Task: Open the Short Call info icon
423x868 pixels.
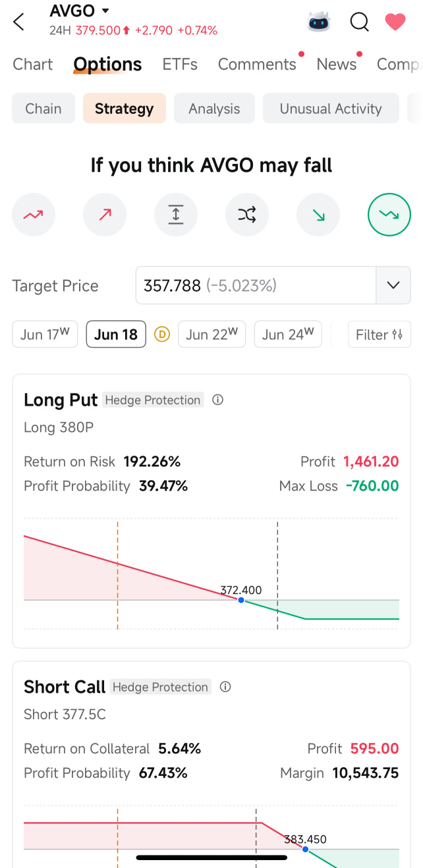Action: point(225,687)
